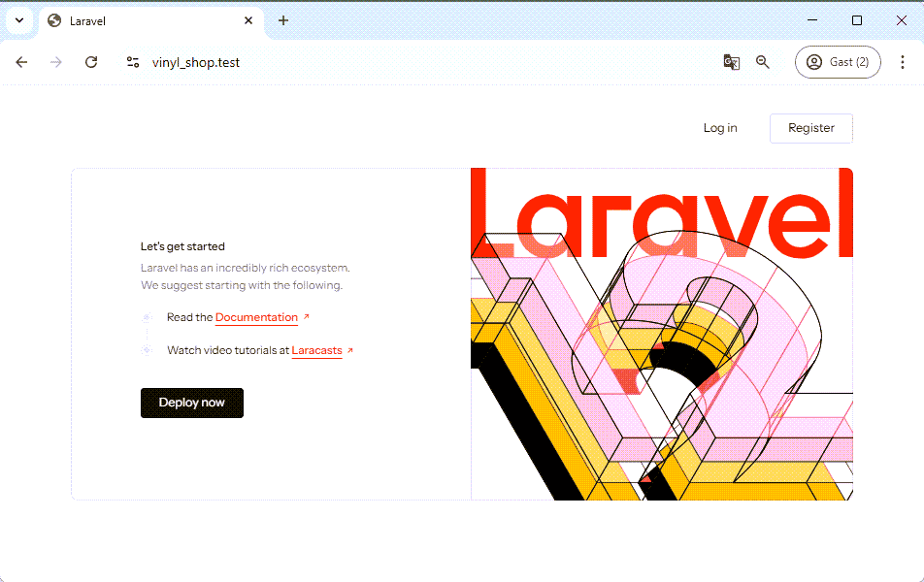Screen dimensions: 924x582
Task: Select the Laravel browser tab
Action: tap(150, 21)
